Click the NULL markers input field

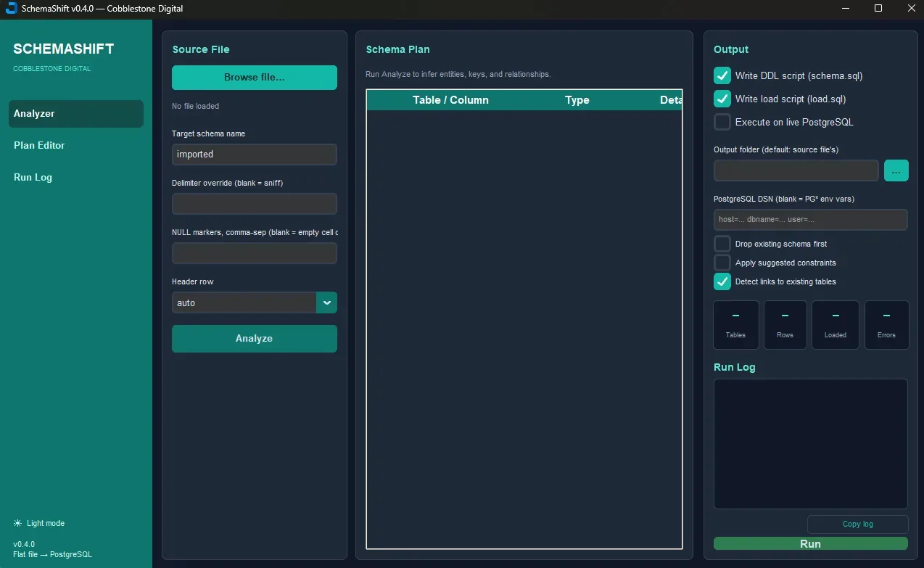pos(255,253)
